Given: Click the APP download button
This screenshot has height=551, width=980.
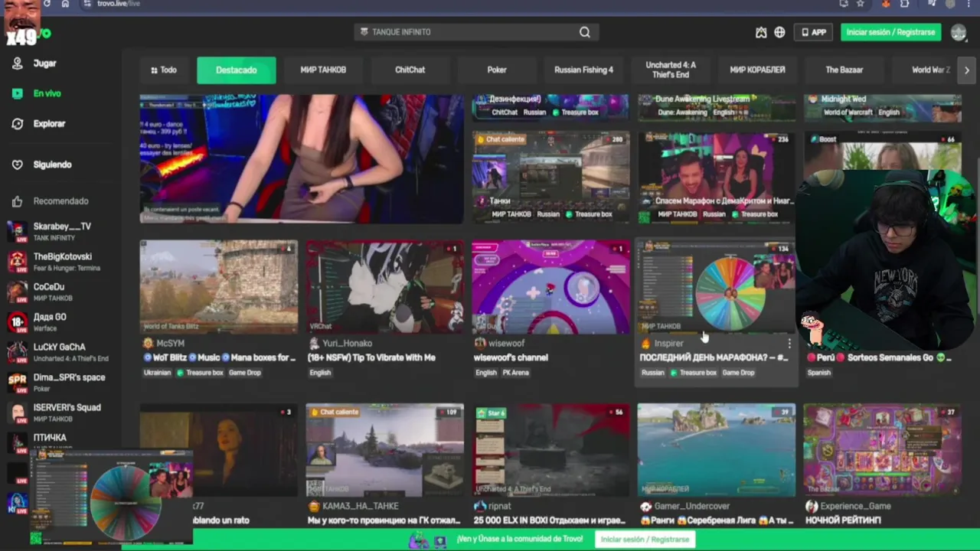Looking at the screenshot, I should point(812,32).
